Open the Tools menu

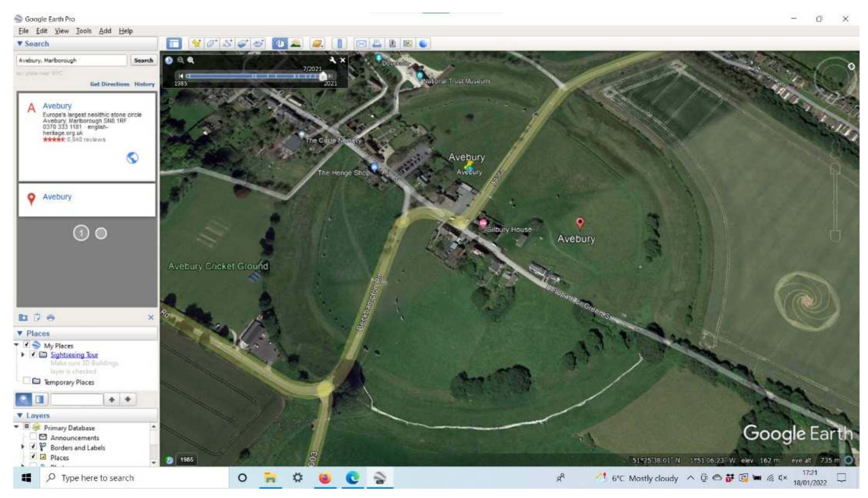[83, 31]
